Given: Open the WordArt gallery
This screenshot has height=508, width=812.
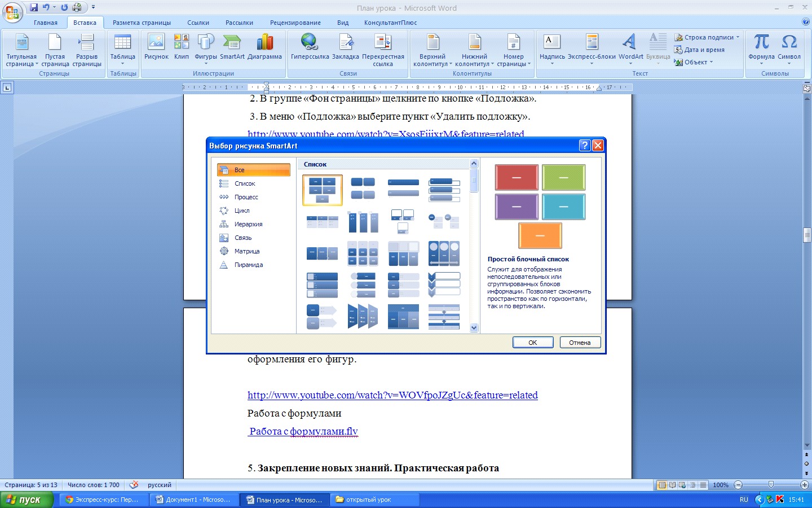Looking at the screenshot, I should point(630,47).
